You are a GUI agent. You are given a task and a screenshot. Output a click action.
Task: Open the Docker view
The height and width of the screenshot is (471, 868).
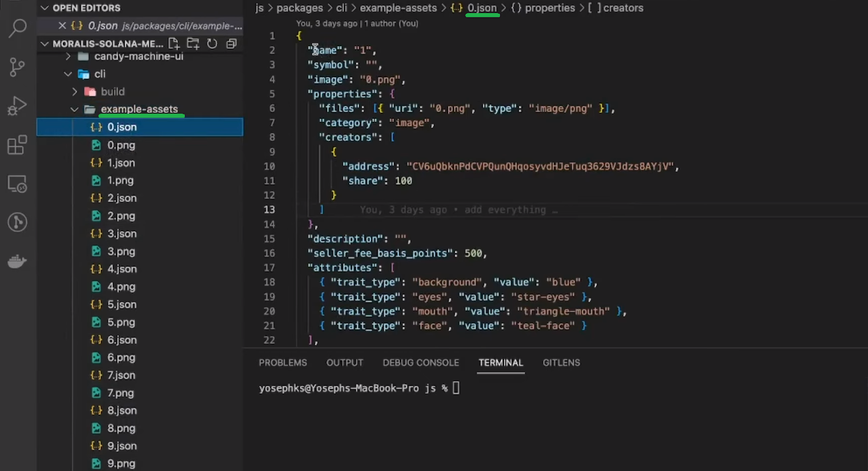tap(17, 262)
